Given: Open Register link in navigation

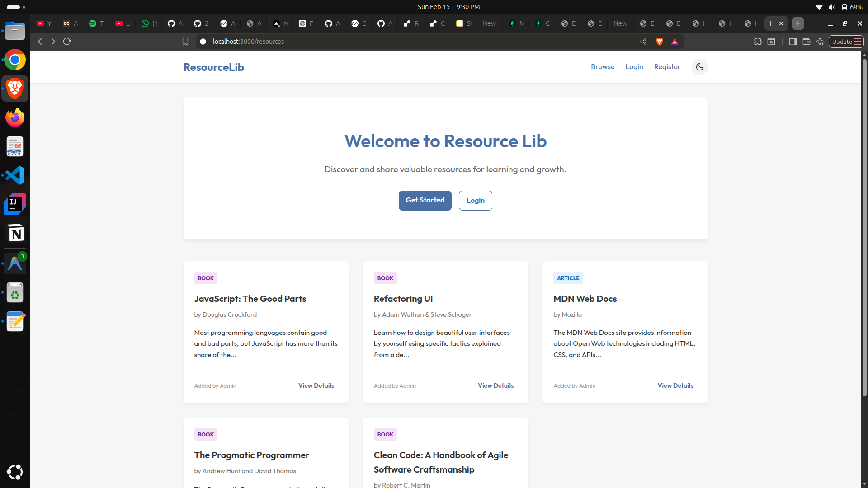Looking at the screenshot, I should coord(667,67).
